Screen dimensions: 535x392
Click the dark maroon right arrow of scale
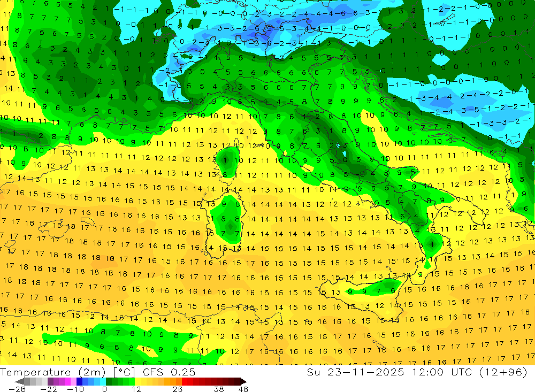coord(243,381)
